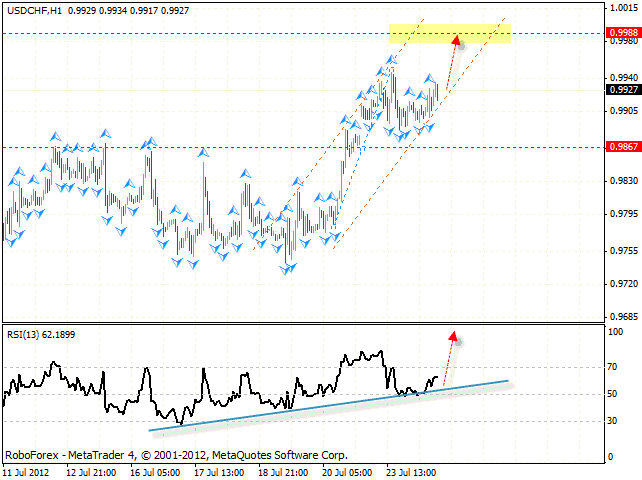Click the RSI(13) 62.1899 indicator label
642x480 pixels.
(41, 335)
